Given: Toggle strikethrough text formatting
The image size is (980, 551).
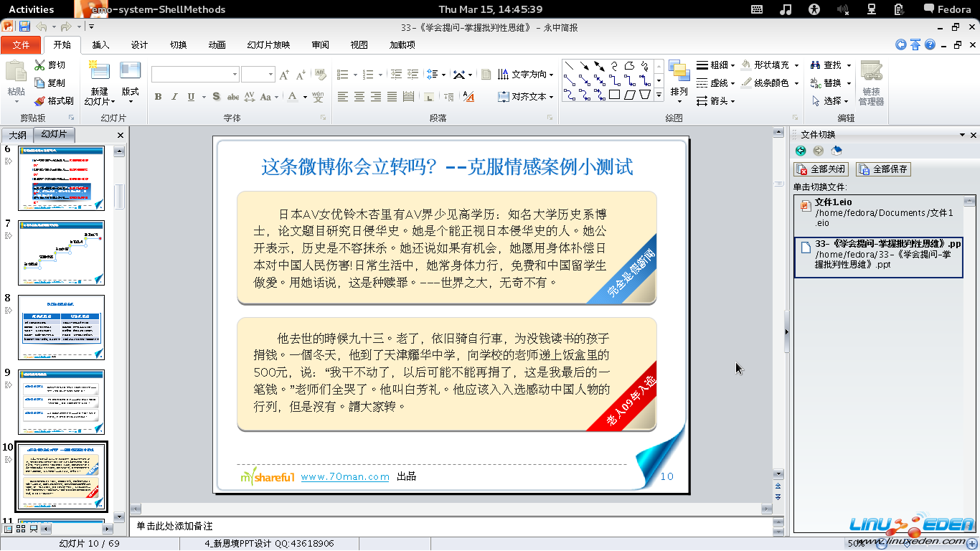Looking at the screenshot, I should (x=232, y=97).
